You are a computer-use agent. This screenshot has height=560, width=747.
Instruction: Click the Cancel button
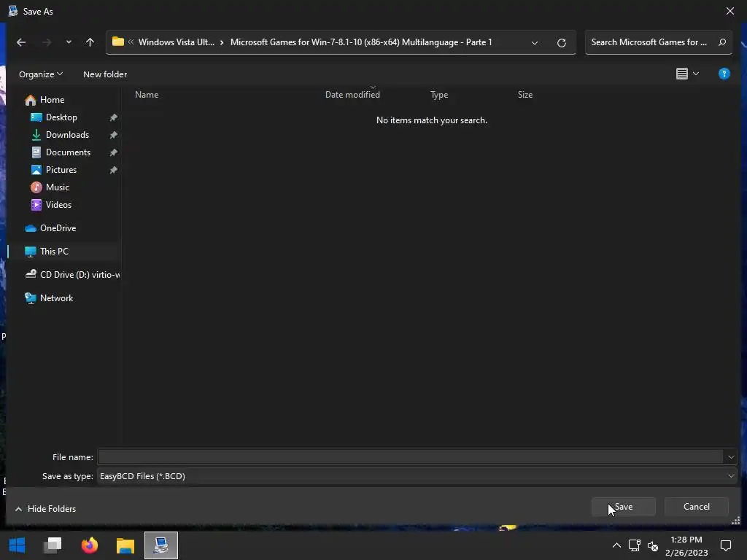pyautogui.click(x=696, y=507)
